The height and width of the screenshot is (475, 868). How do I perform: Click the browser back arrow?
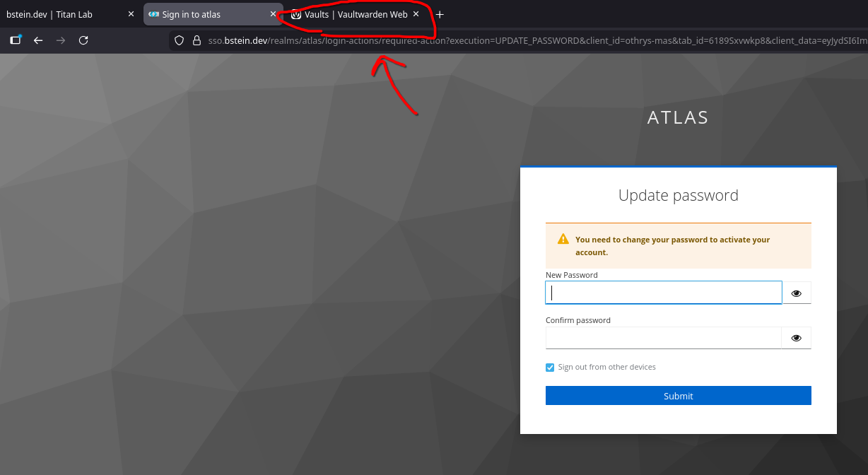(x=38, y=40)
